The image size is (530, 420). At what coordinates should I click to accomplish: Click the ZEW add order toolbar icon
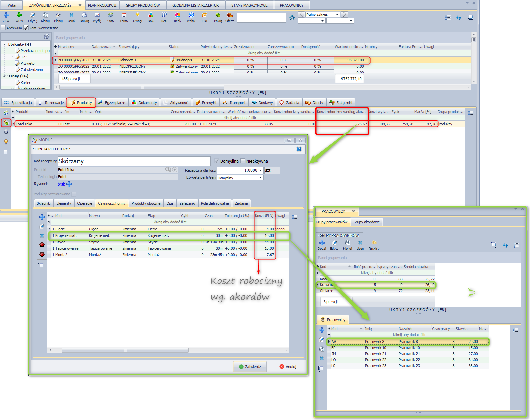point(6,15)
